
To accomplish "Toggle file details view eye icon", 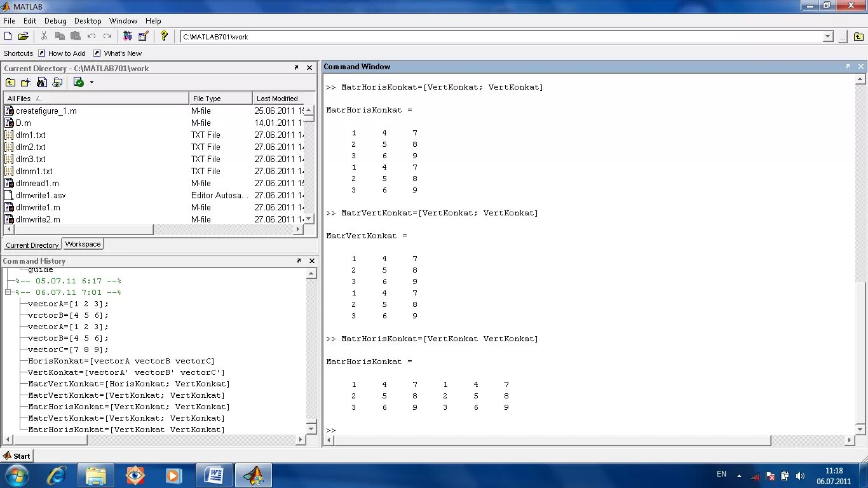I will (57, 82).
